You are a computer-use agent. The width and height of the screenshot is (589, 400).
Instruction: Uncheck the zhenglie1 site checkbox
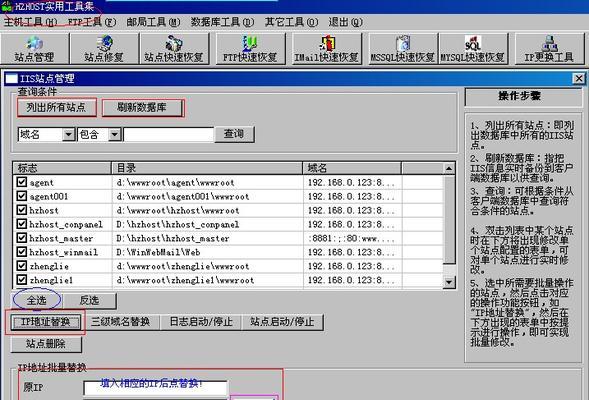(x=22, y=279)
